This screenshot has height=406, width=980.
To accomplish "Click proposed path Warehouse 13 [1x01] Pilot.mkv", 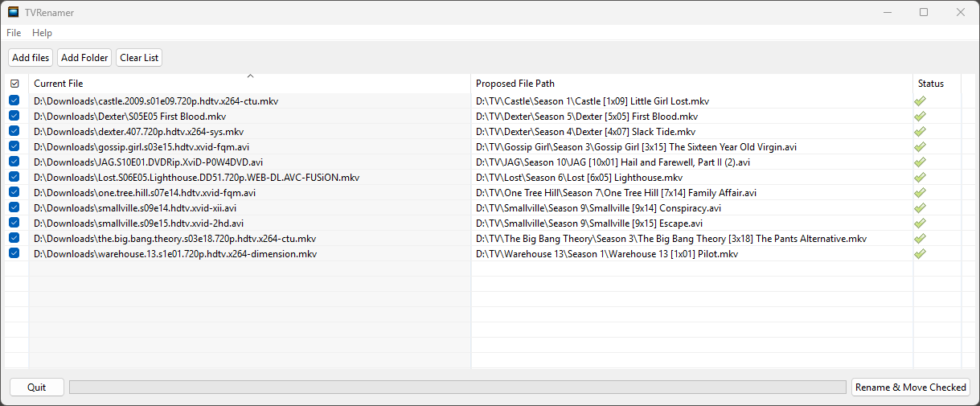I will pyautogui.click(x=607, y=254).
